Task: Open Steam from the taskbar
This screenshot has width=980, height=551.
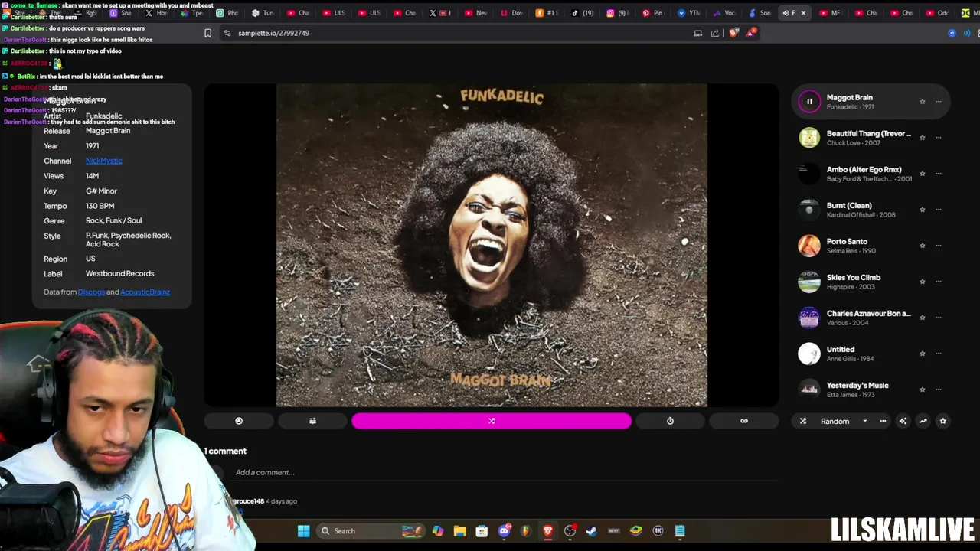Action: click(591, 531)
